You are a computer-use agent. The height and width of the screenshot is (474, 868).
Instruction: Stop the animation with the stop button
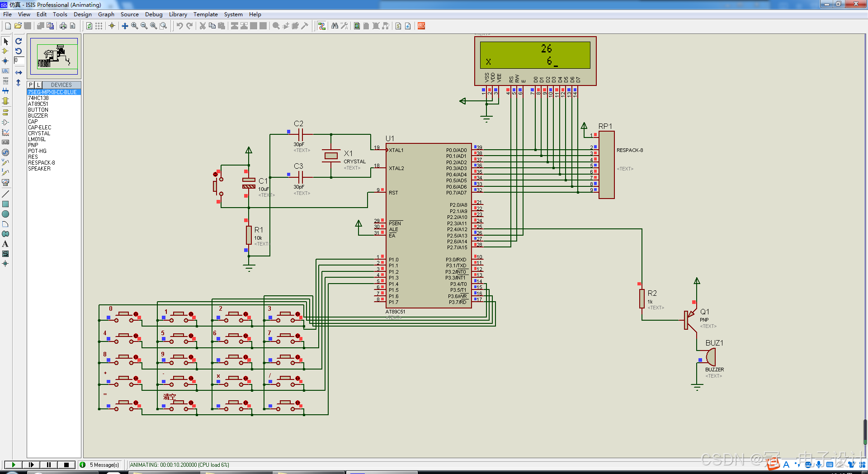click(x=66, y=465)
